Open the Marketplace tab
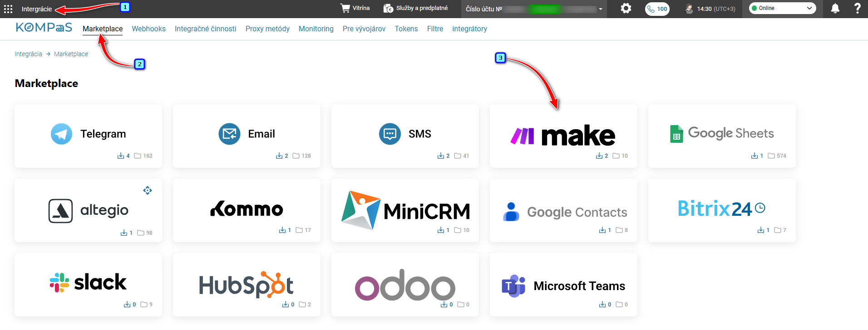The height and width of the screenshot is (330, 868). [103, 29]
